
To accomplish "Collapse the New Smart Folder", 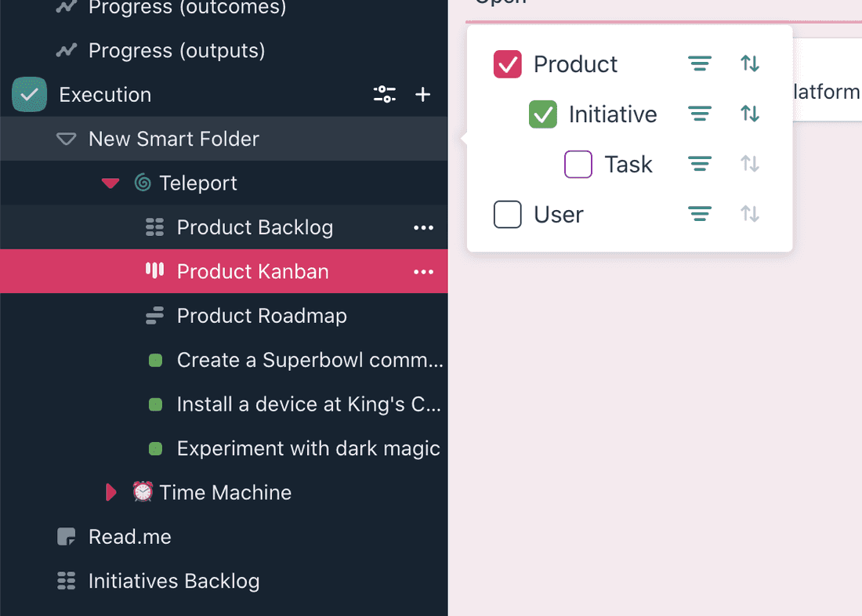I will [65, 139].
